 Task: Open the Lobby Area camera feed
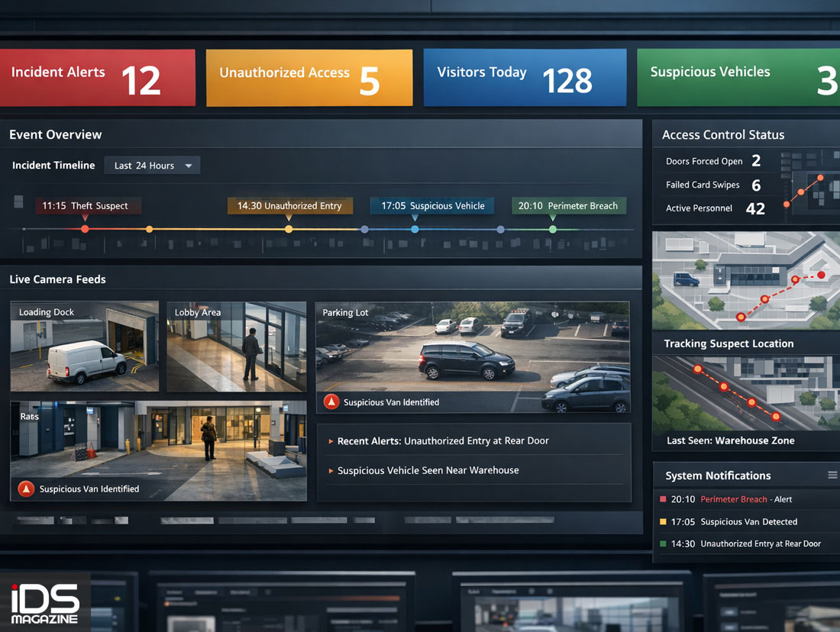click(237, 346)
